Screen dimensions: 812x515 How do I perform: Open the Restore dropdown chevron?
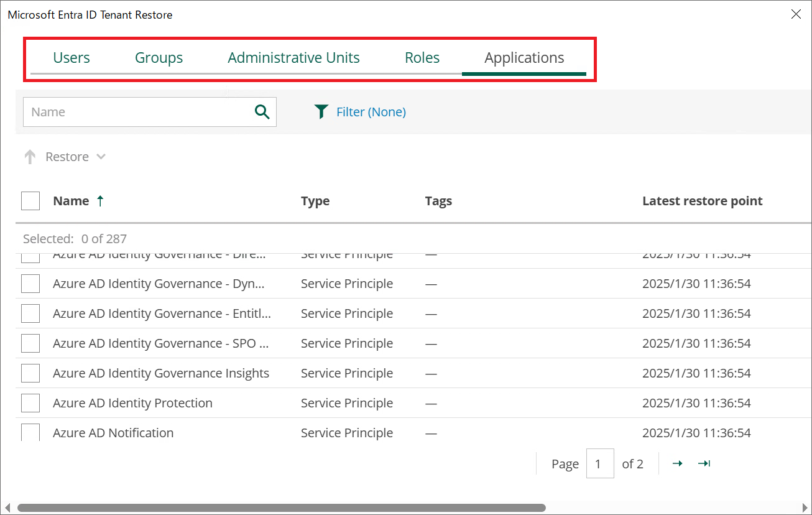pyautogui.click(x=101, y=157)
